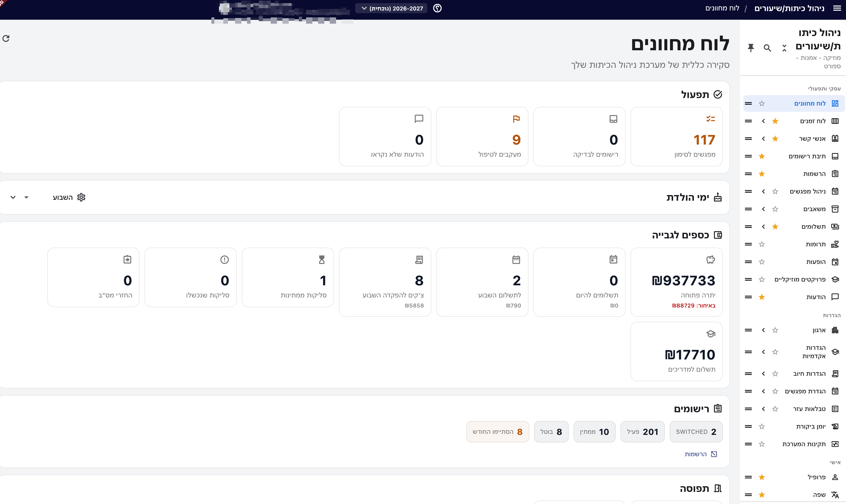
Task: Expand the לוח זמנים submenu chevron
Action: coord(763,121)
